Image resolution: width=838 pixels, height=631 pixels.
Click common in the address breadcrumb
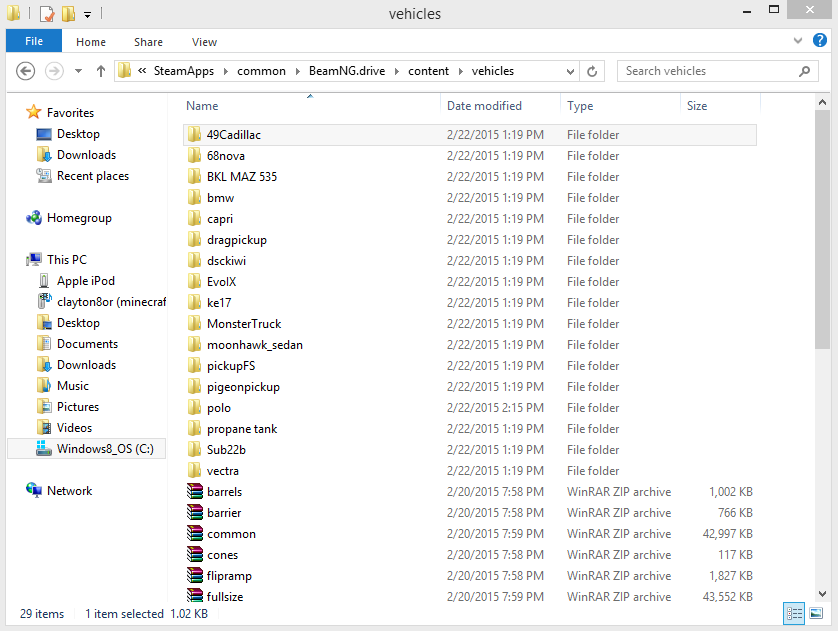[x=261, y=71]
